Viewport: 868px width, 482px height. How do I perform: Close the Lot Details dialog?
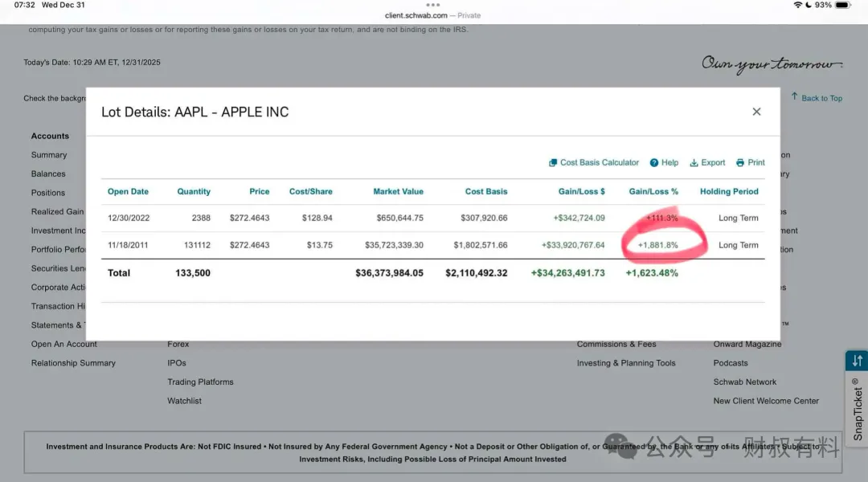point(756,112)
